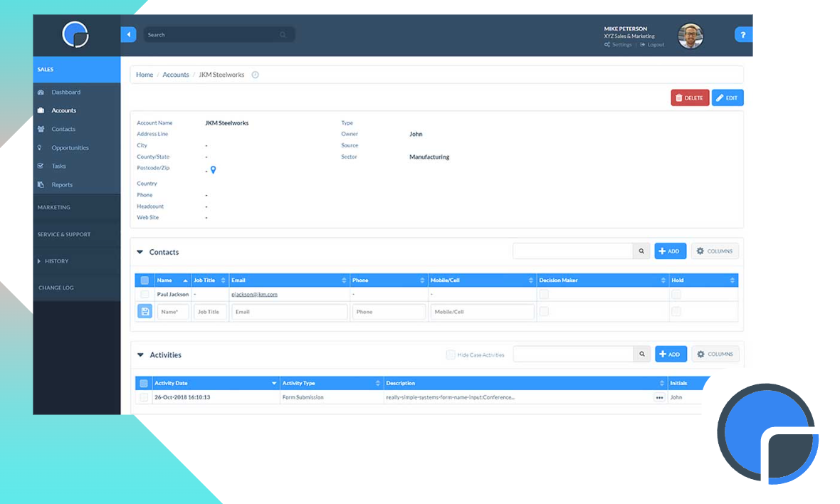Viewport: 840px width, 504px height.
Task: Save new contact row with disk icon
Action: [x=145, y=311]
